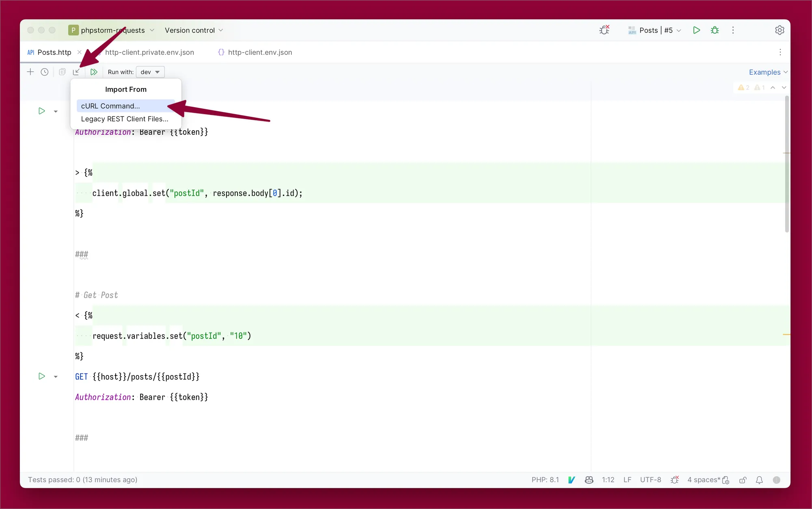812x509 pixels.
Task: Click the Import toolbar icon
Action: coord(76,72)
